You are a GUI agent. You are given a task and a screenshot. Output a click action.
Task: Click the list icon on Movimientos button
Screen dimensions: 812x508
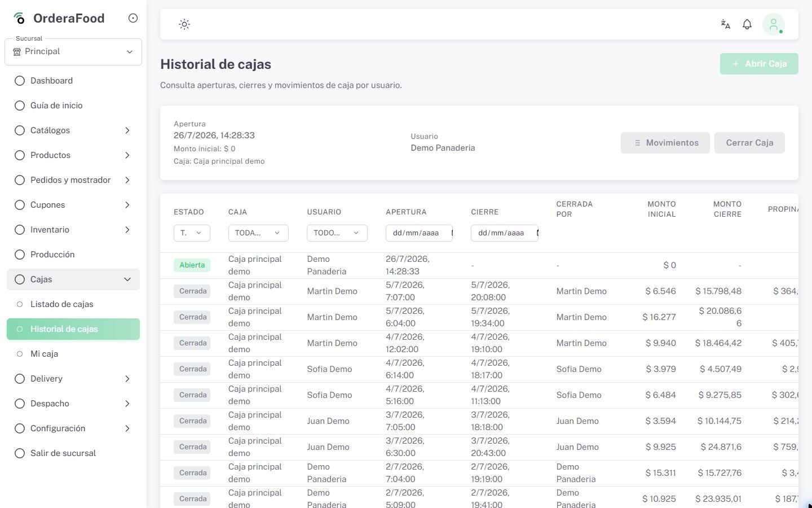[x=637, y=143]
